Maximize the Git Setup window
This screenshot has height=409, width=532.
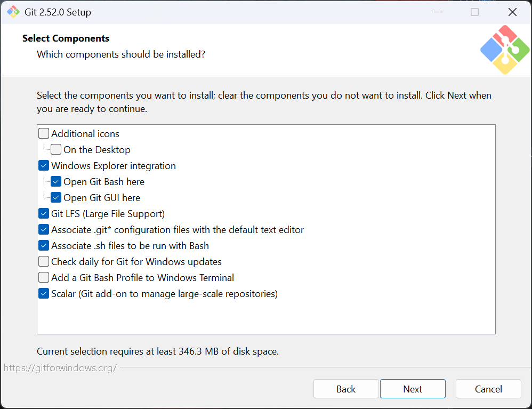pyautogui.click(x=474, y=12)
